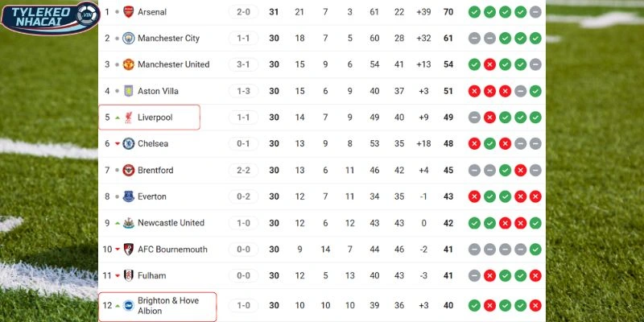Image resolution: width=644 pixels, height=322 pixels.
Task: Click the Everton club crest icon
Action: (x=128, y=196)
